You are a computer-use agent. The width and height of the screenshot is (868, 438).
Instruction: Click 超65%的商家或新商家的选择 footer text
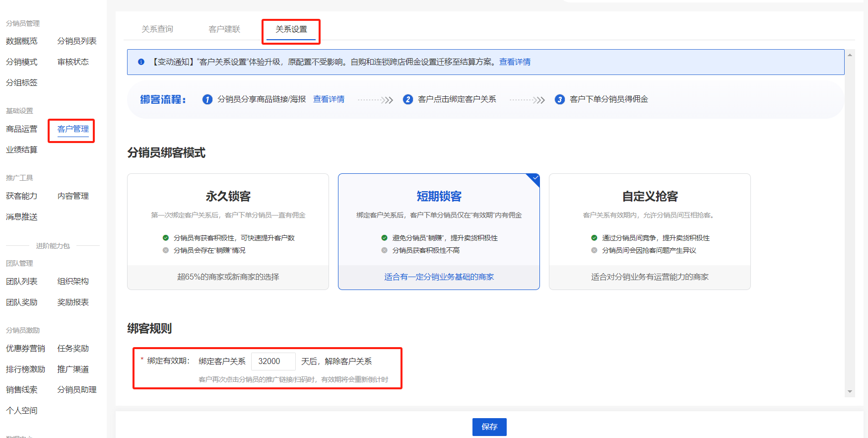click(x=228, y=277)
